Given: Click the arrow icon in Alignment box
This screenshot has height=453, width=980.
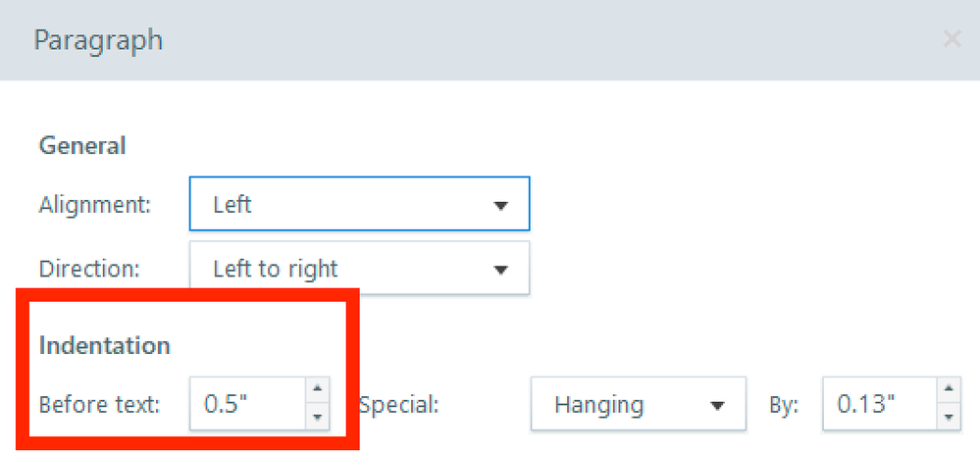Looking at the screenshot, I should (500, 206).
